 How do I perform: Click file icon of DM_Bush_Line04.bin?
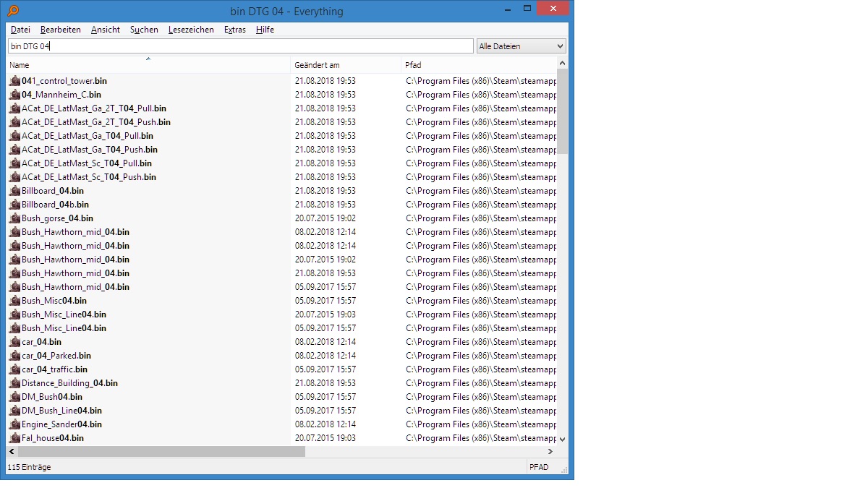[x=14, y=411]
